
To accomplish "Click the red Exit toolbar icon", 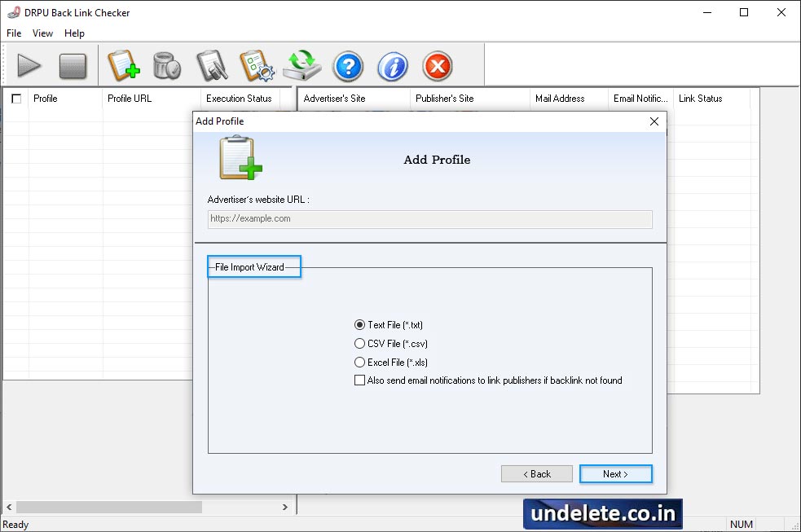I will pos(438,66).
